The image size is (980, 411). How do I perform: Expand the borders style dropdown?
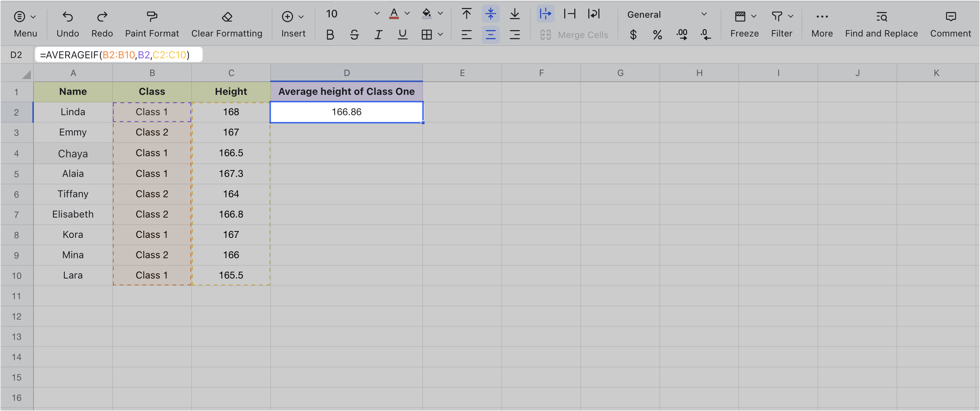coord(441,35)
